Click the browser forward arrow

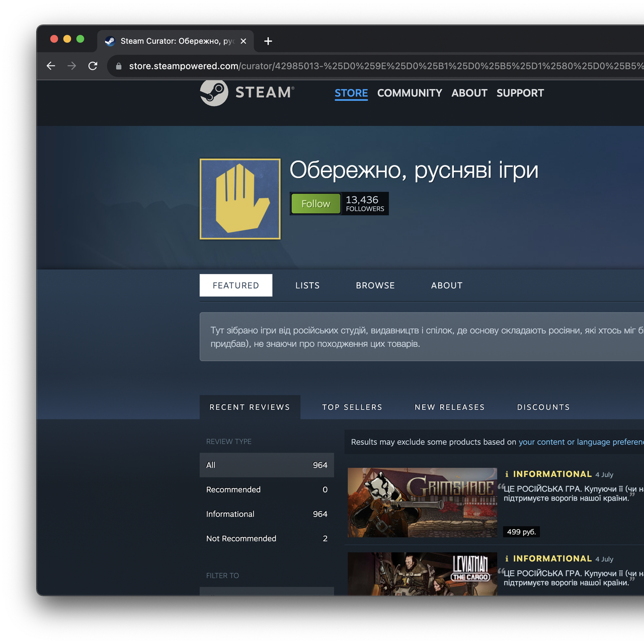(x=72, y=66)
